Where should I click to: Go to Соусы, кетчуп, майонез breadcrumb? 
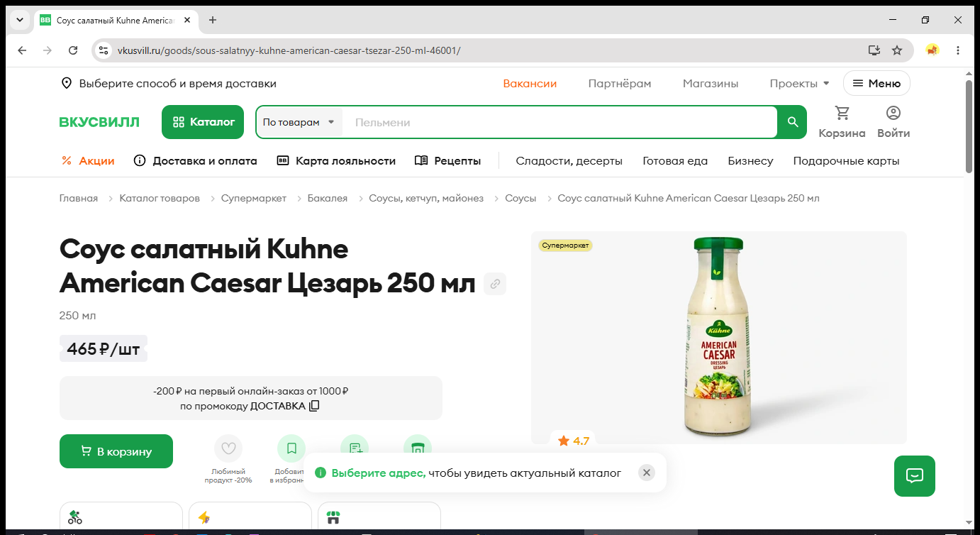[426, 199]
